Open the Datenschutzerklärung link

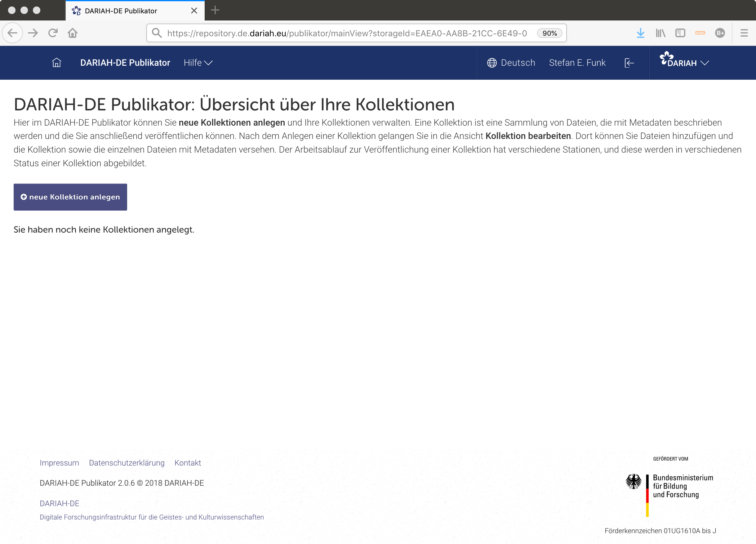coord(126,463)
